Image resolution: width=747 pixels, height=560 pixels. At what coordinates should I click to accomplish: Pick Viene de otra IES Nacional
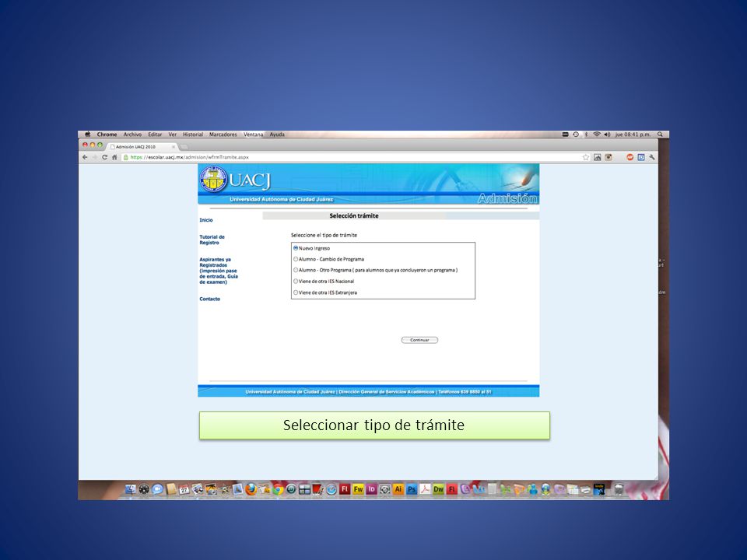(x=296, y=282)
